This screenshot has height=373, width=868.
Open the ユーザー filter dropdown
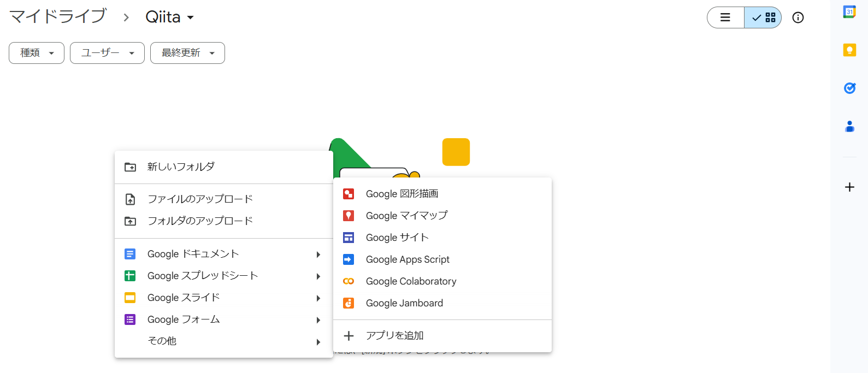(107, 53)
